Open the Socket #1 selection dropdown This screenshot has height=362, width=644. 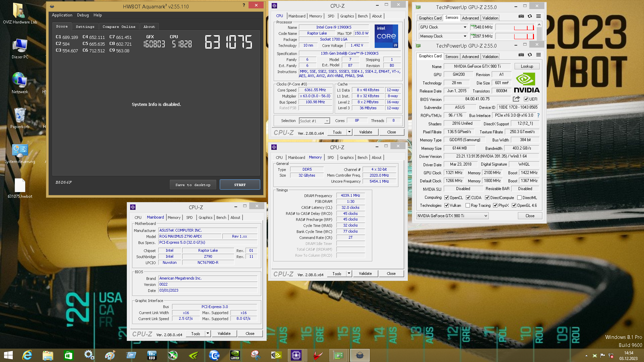(314, 121)
